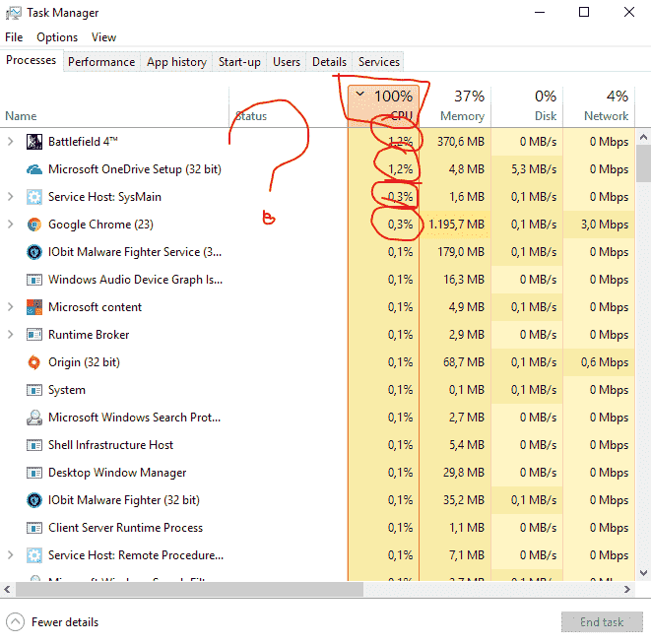The width and height of the screenshot is (651, 644).
Task: Sort by the Network column header
Action: pos(599,106)
